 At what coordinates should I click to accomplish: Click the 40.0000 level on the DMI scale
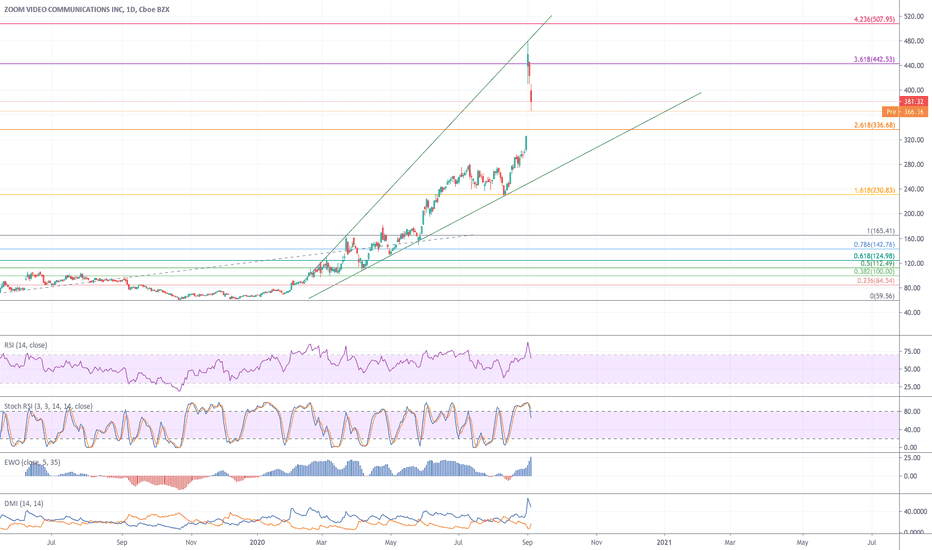[x=915, y=511]
